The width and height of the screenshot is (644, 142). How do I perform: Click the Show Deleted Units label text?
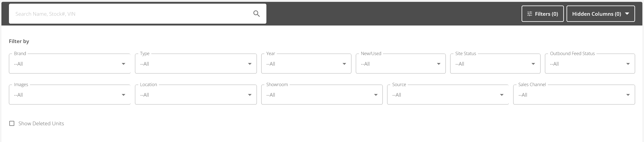pyautogui.click(x=41, y=123)
